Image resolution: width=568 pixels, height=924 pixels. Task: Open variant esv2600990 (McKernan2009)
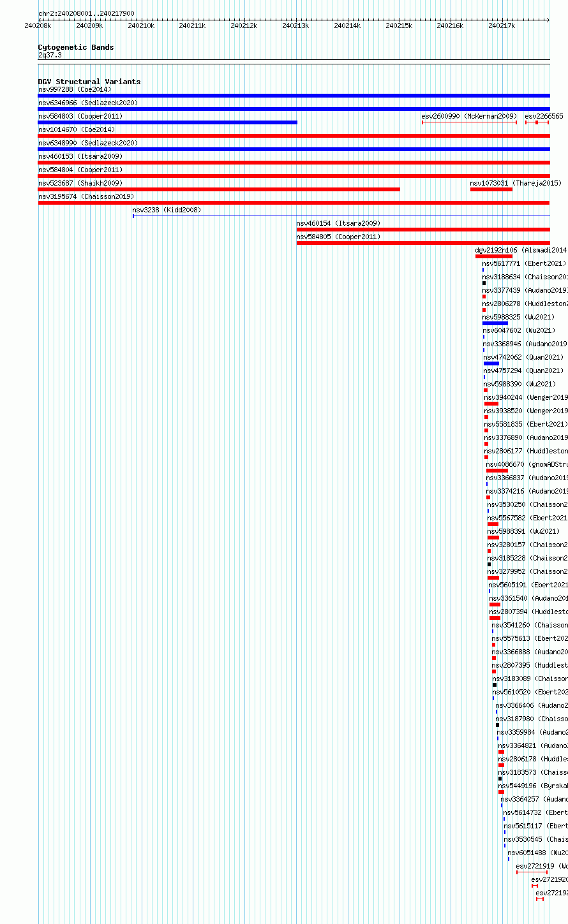pos(470,116)
